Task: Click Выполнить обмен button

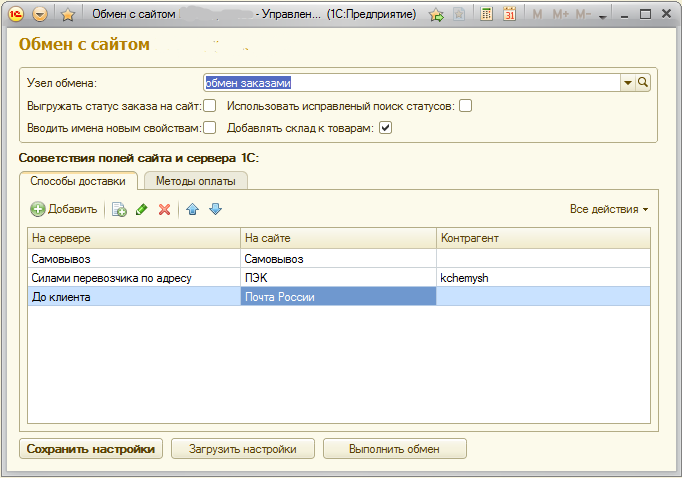Action: click(394, 448)
